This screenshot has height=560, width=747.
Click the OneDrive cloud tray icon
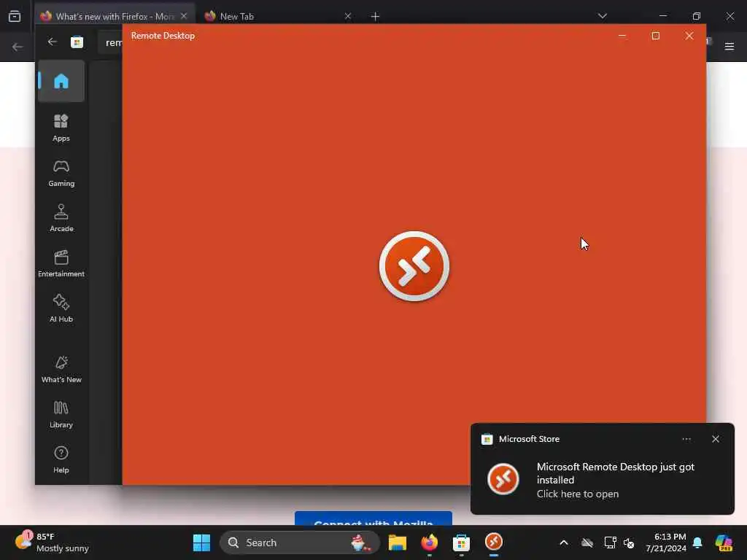click(587, 542)
